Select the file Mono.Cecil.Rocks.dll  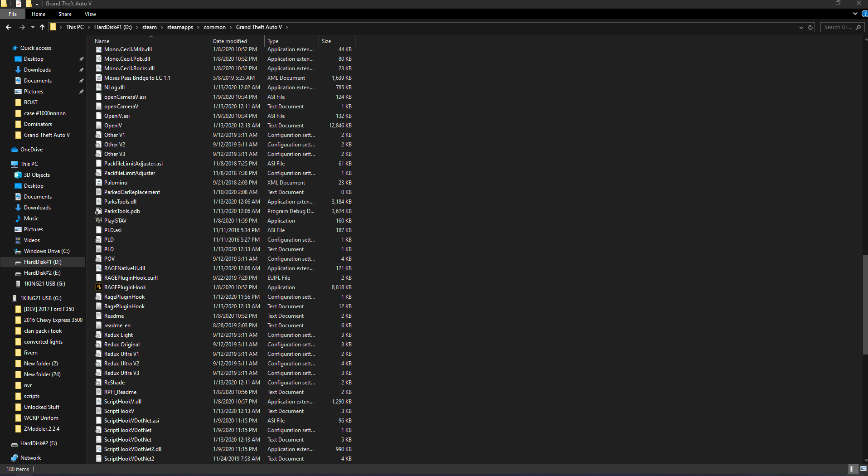pyautogui.click(x=129, y=68)
